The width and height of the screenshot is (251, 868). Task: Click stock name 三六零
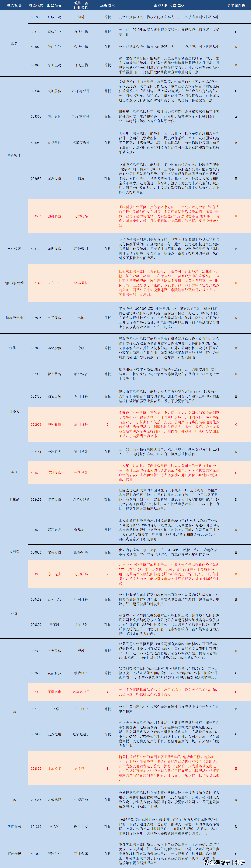[54, 827]
